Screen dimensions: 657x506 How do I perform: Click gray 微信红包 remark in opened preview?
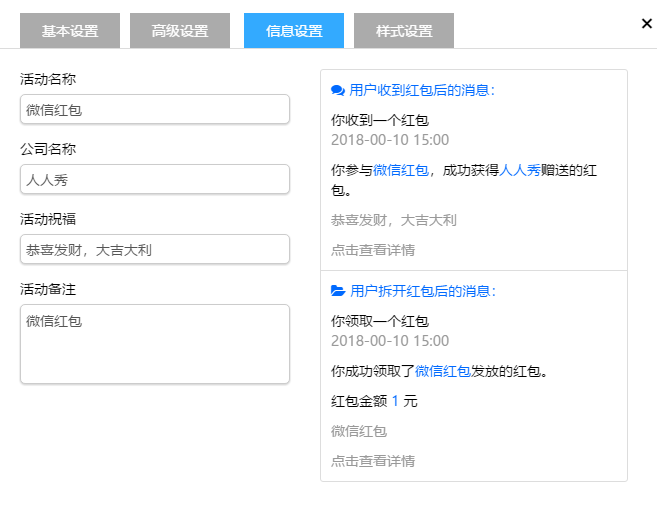(x=359, y=431)
